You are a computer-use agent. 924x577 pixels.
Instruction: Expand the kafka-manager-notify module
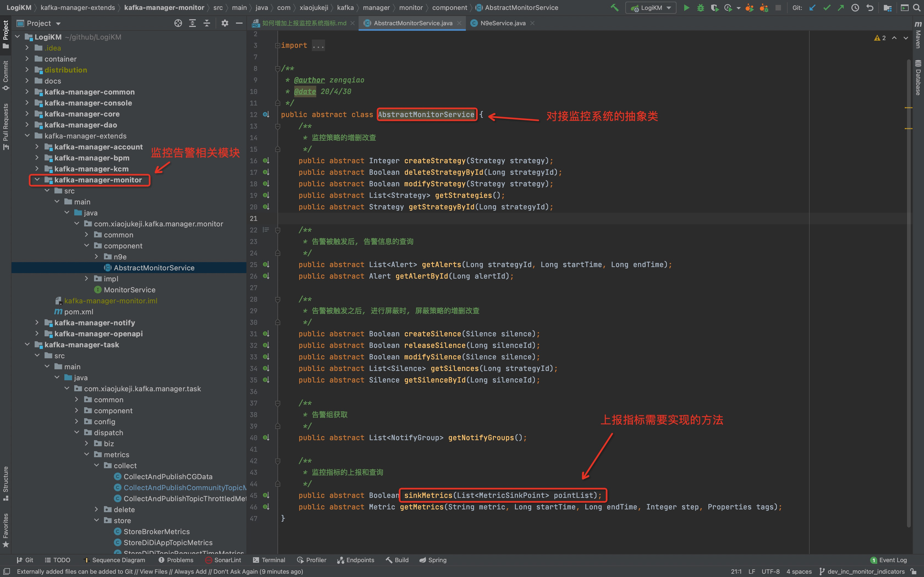(x=37, y=323)
